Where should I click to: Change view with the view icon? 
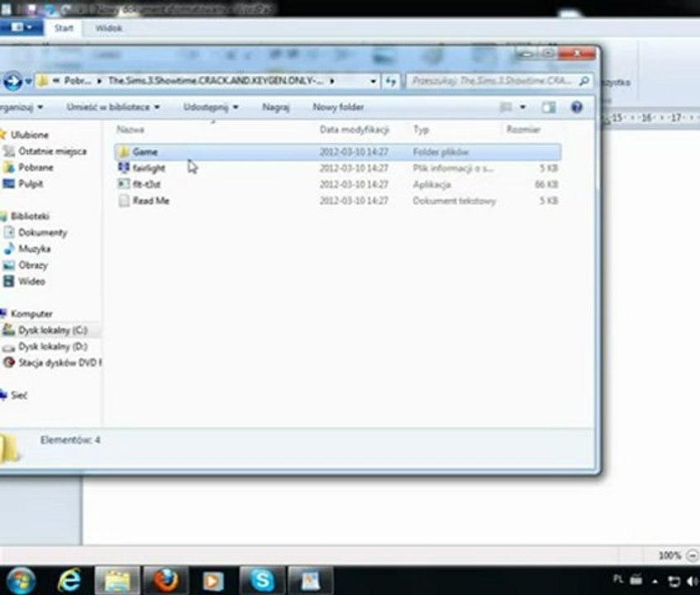coord(505,107)
